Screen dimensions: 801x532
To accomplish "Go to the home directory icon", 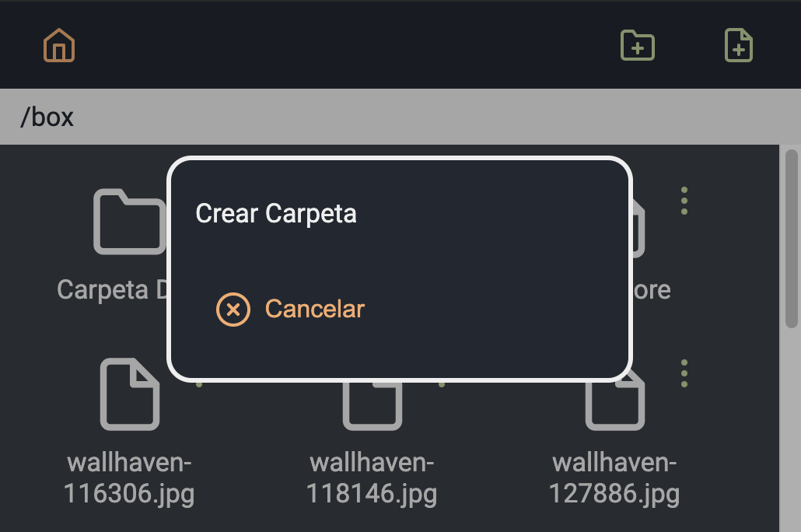I will [x=59, y=45].
